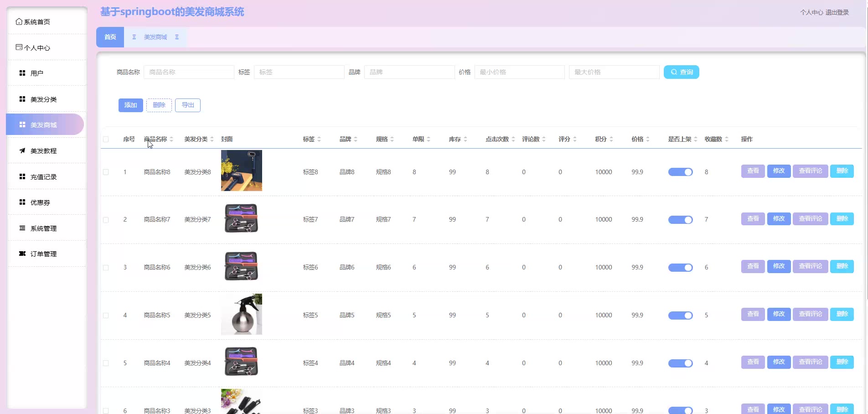Click the 查询 search button
Viewport: 868px width, 414px height.
pyautogui.click(x=681, y=72)
